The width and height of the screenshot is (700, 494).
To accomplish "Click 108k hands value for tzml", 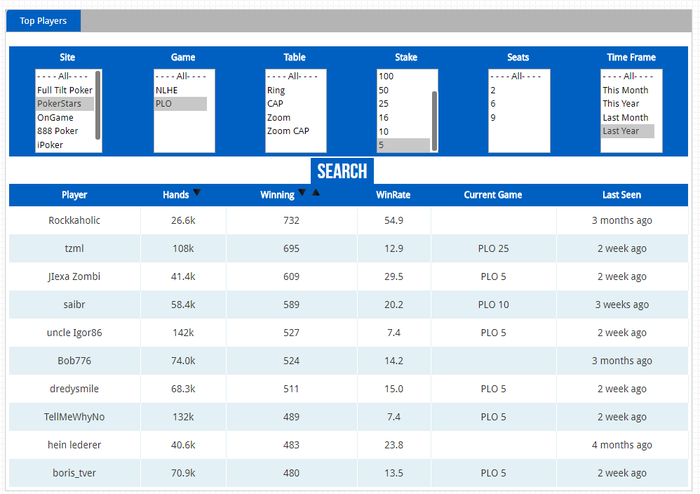I will 183,249.
